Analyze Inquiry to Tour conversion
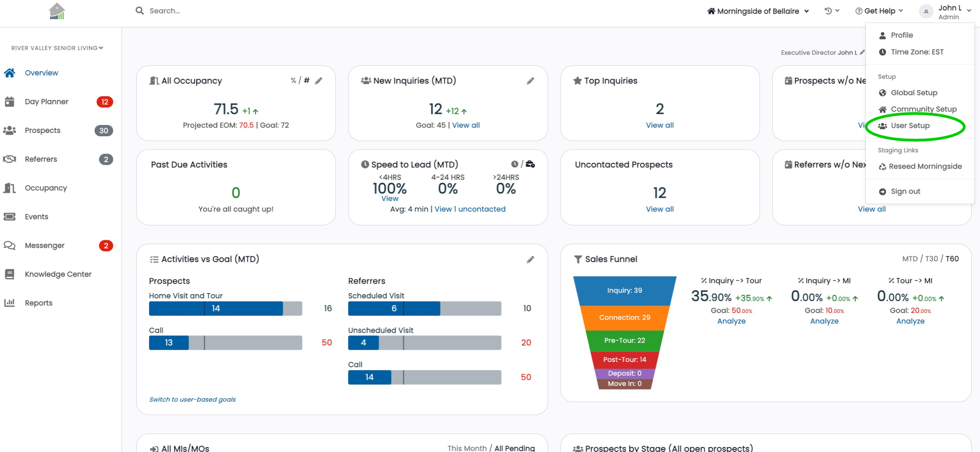This screenshot has height=452, width=980. click(731, 321)
